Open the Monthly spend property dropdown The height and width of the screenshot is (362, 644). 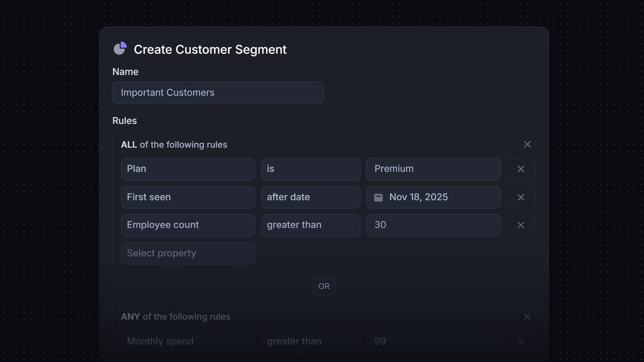point(188,341)
